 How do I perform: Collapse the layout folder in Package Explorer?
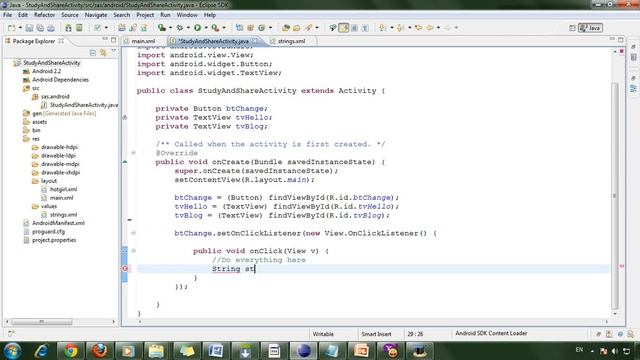tap(44, 181)
